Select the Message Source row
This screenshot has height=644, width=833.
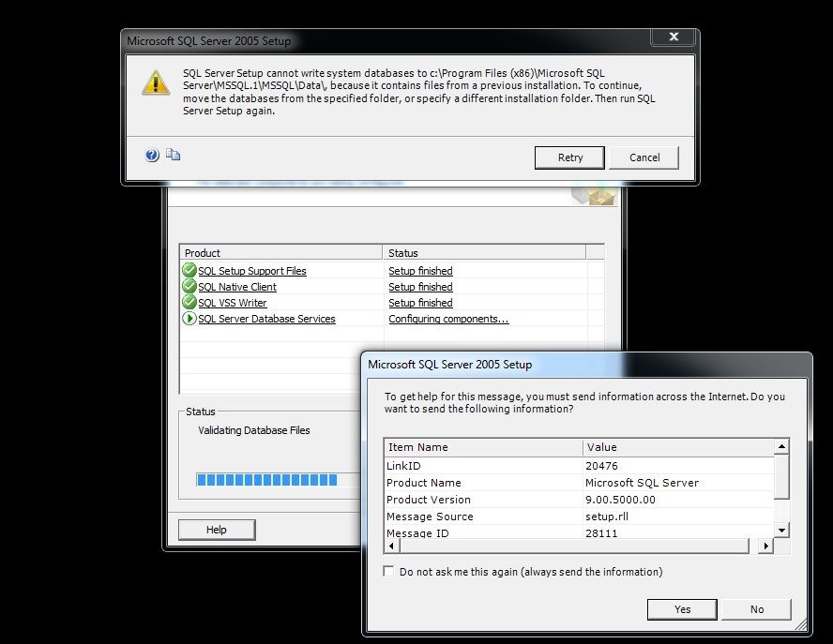pos(579,517)
